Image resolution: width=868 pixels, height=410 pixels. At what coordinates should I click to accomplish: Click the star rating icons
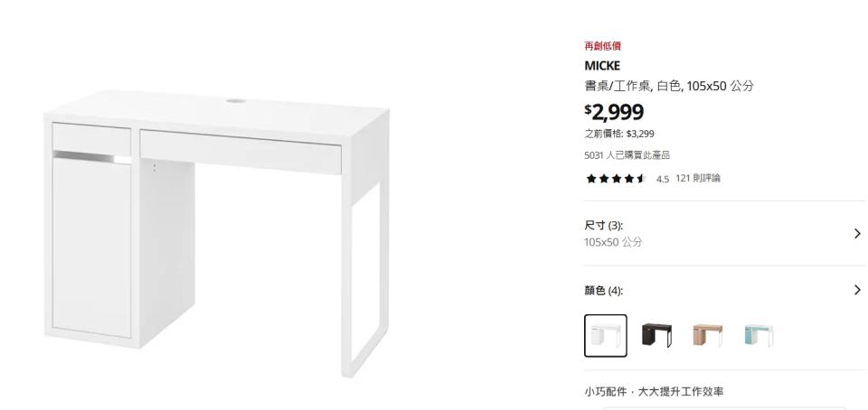coord(616,179)
